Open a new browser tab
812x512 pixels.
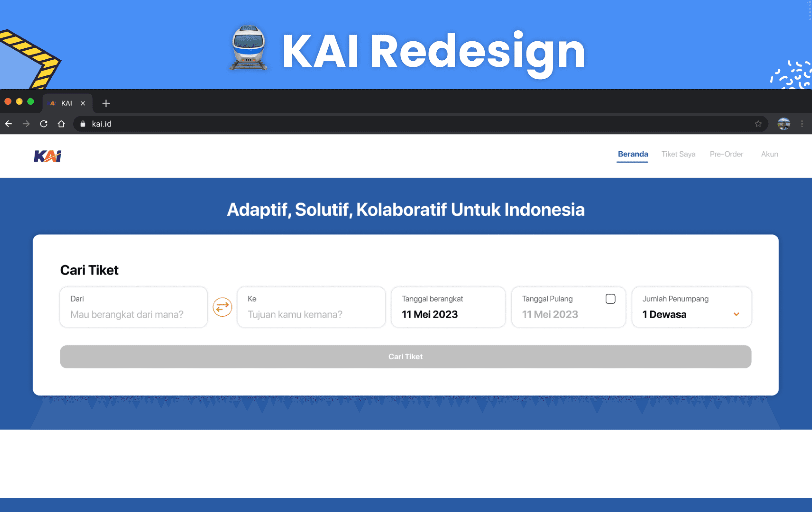106,103
